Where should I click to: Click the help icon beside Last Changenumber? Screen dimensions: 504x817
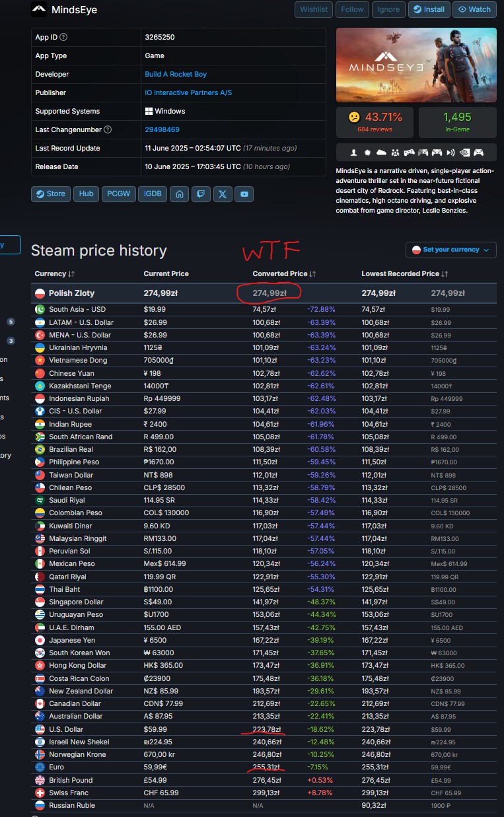point(108,130)
